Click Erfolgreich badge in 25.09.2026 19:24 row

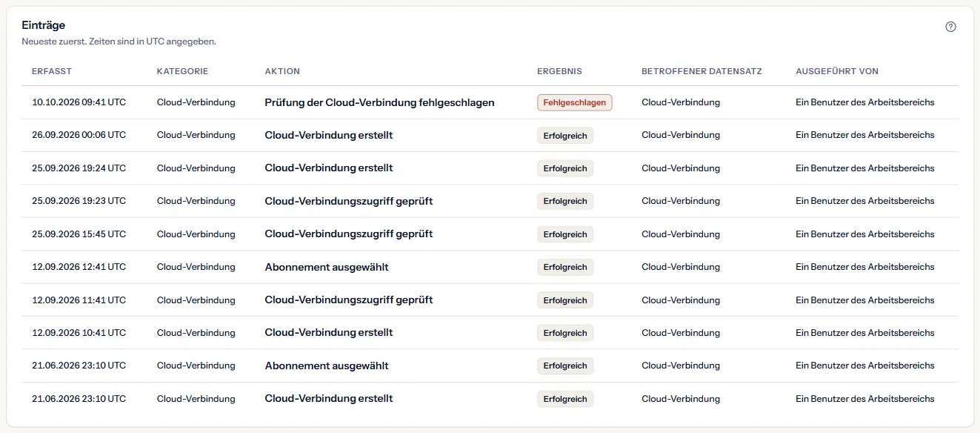(x=565, y=168)
